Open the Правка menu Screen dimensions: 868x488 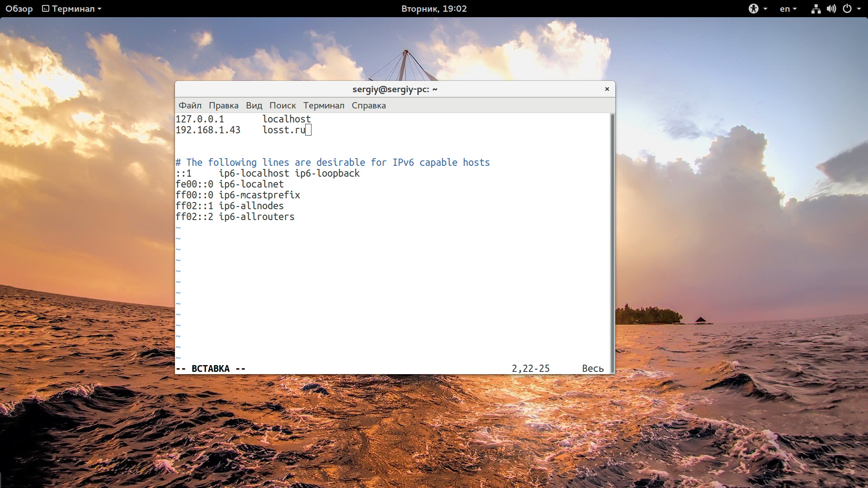(223, 105)
